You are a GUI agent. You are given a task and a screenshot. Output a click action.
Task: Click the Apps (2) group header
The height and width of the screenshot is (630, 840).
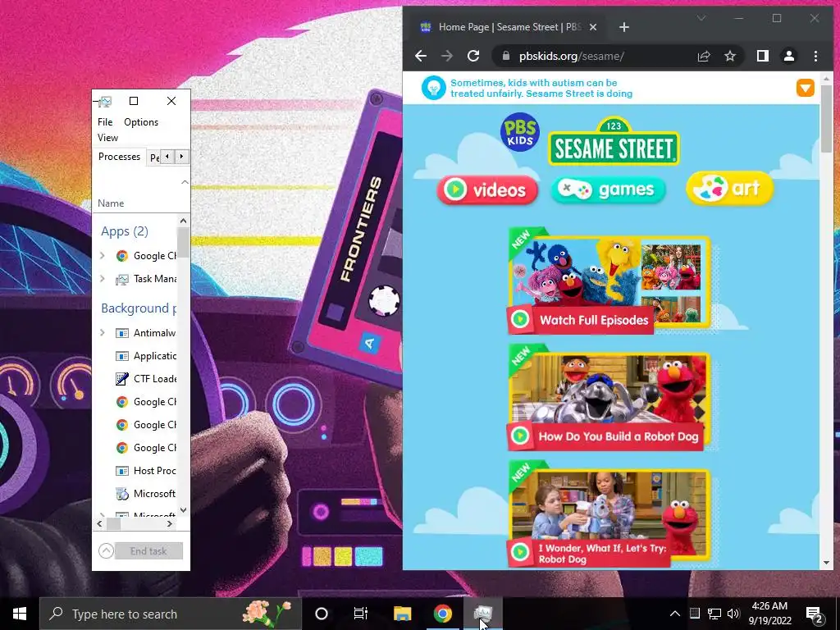(x=125, y=231)
